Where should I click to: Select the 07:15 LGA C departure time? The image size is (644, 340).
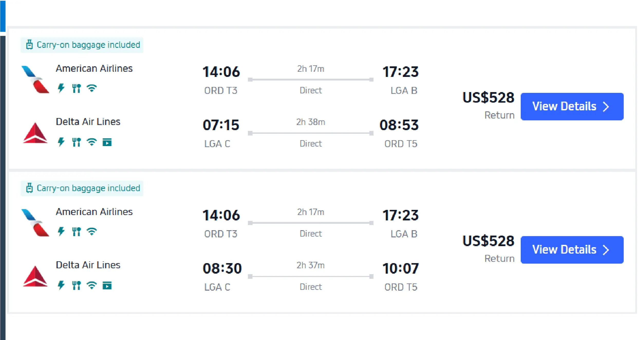click(x=221, y=125)
